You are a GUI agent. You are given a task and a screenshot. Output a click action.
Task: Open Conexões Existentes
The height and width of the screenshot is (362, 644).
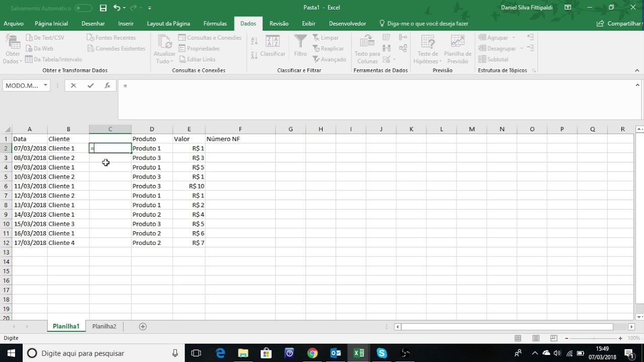pos(116,49)
